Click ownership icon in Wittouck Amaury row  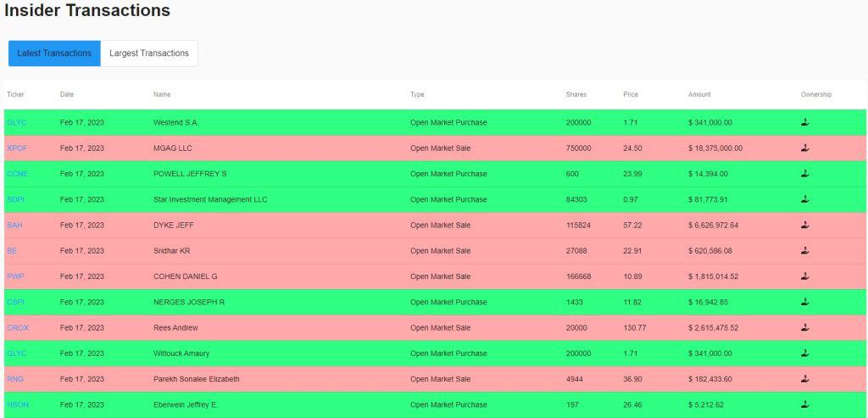pyautogui.click(x=805, y=354)
